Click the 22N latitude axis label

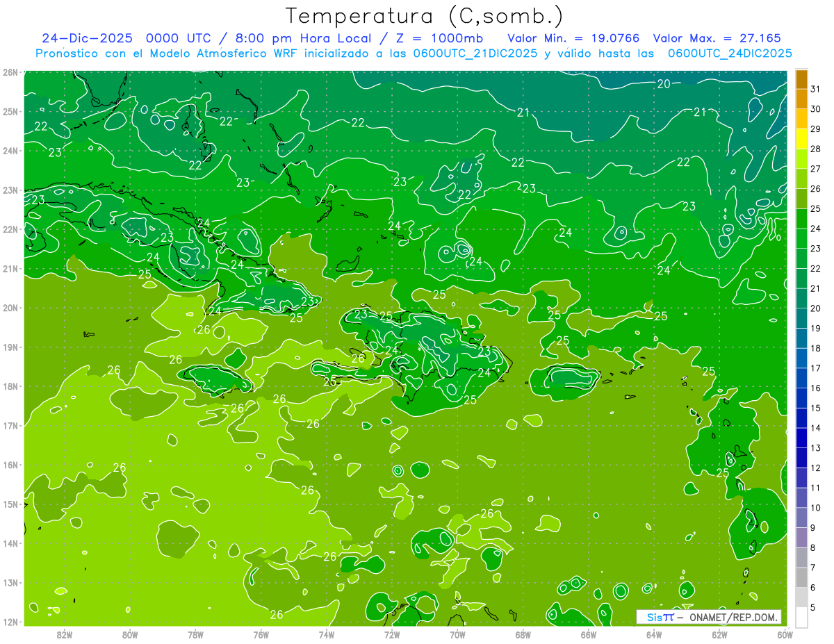[x=10, y=229]
